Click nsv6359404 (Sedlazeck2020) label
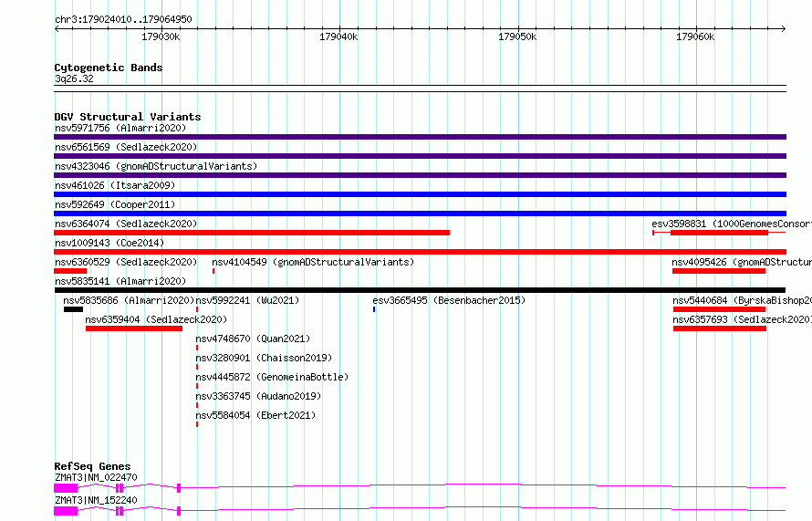Image resolution: width=812 pixels, height=521 pixels. click(156, 319)
